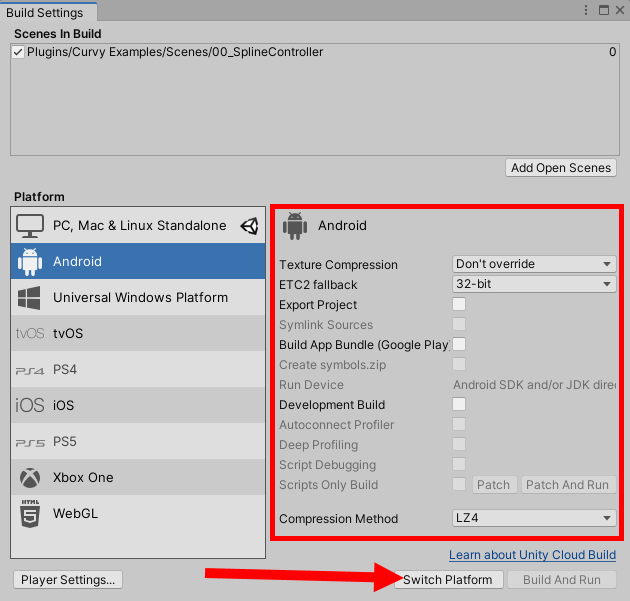Maximize the Build Settings window

click(603, 10)
